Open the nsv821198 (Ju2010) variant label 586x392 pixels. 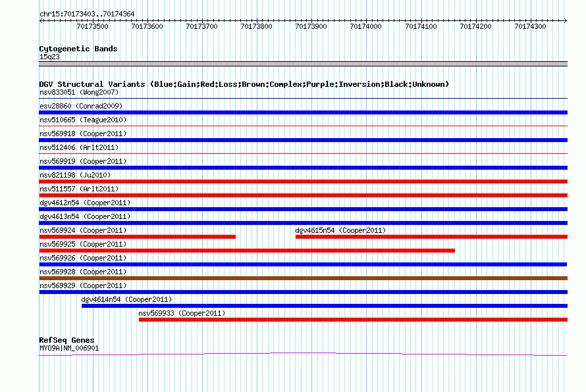pos(75,175)
